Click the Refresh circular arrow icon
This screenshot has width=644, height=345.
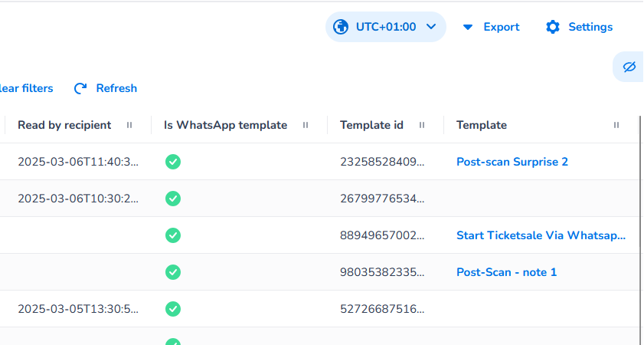tap(80, 88)
